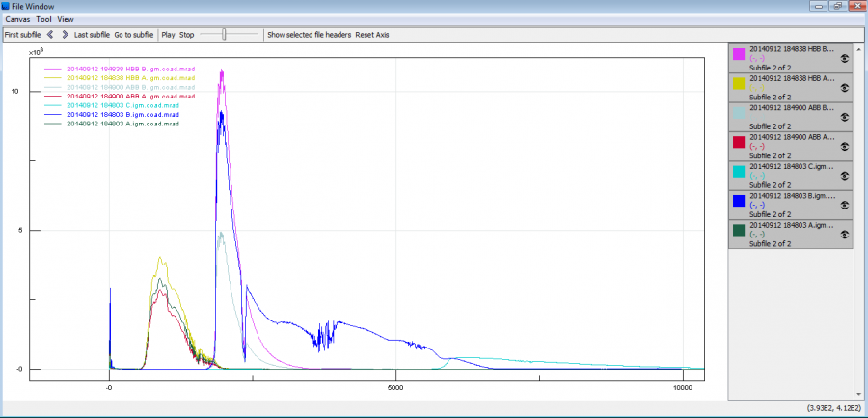Select legend entry HBB B.igm.coad.mrad
This screenshot has height=418, width=868.
(130, 69)
